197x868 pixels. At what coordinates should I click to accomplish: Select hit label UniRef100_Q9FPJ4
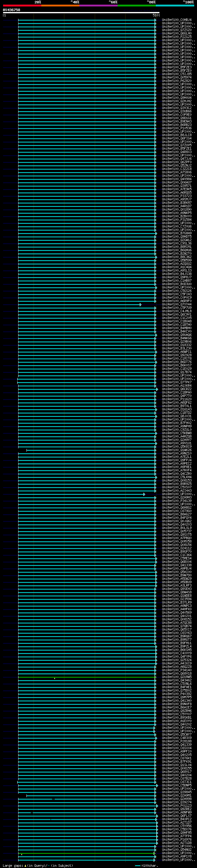click(x=176, y=460)
